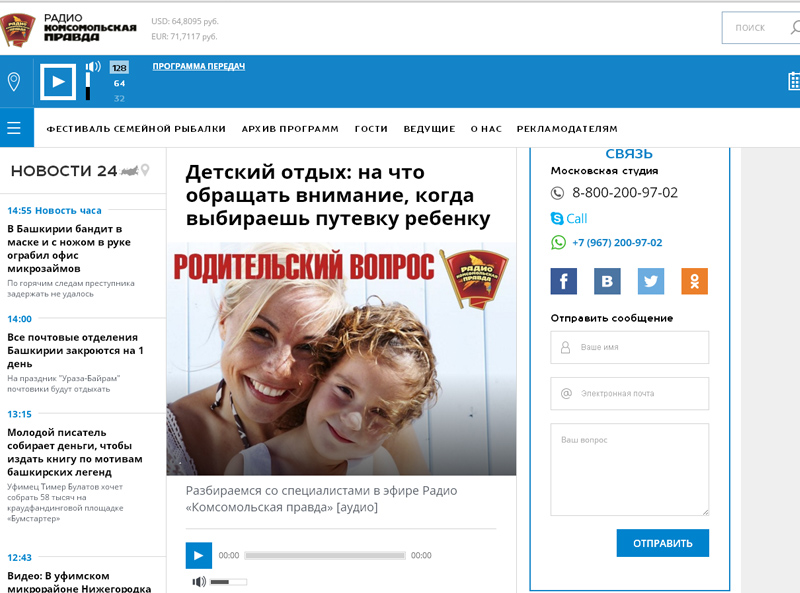This screenshot has height=593, width=800.
Task: Open Фестиваль семейной рыбалки menu item
Action: pyautogui.click(x=136, y=129)
